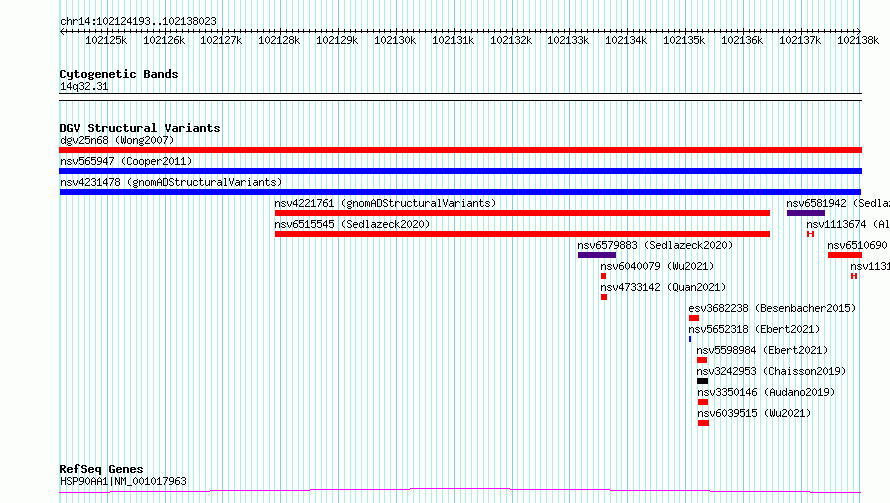This screenshot has width=890, height=503.
Task: Click the 102132k ruler tick label
Action: click(x=511, y=40)
